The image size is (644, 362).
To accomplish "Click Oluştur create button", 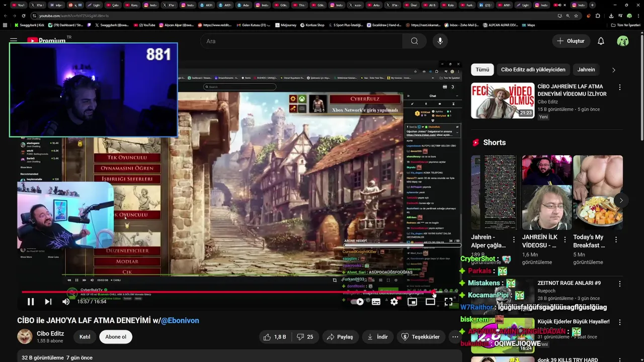I will [x=571, y=41].
